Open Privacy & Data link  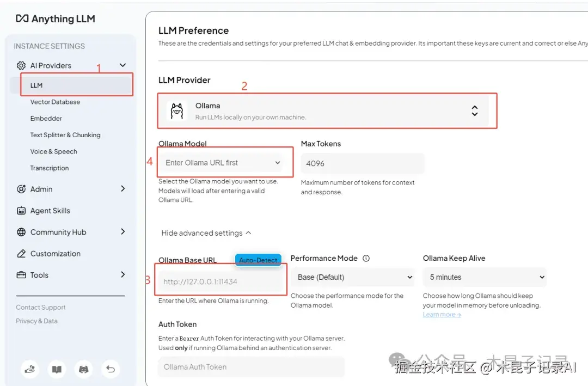pos(37,321)
